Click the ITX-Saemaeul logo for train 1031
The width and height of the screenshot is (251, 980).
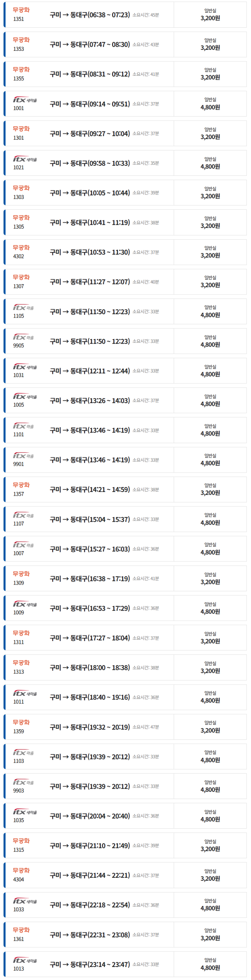pos(25,367)
